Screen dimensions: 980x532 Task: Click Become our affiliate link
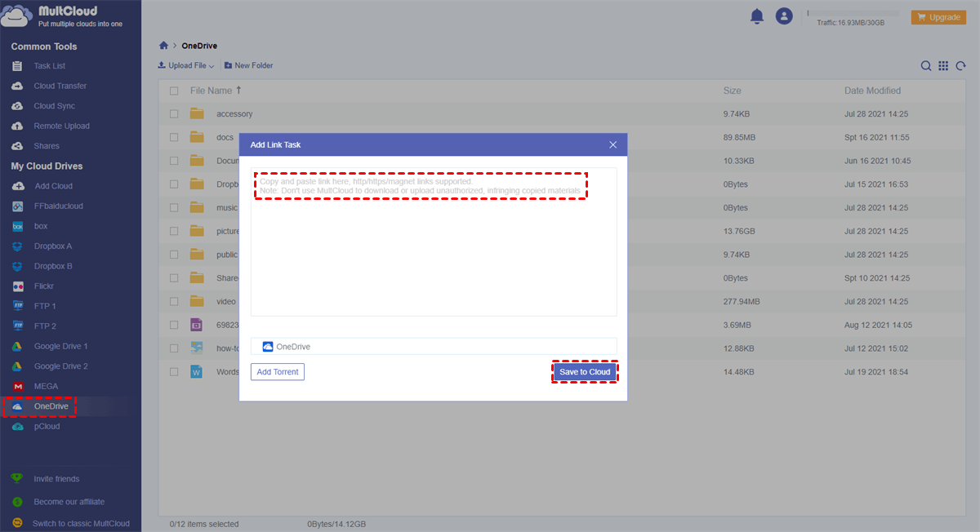pyautogui.click(x=69, y=502)
